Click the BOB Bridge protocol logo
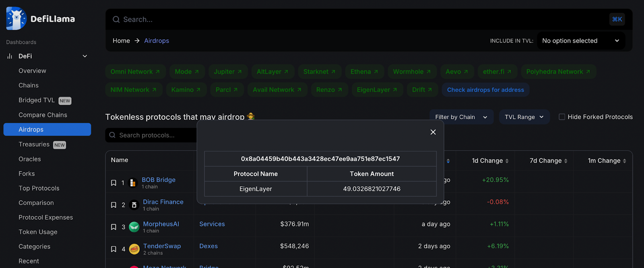 pos(133,183)
